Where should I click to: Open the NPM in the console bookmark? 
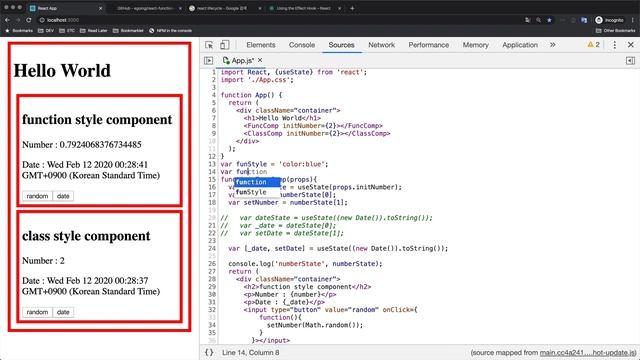tap(170, 31)
